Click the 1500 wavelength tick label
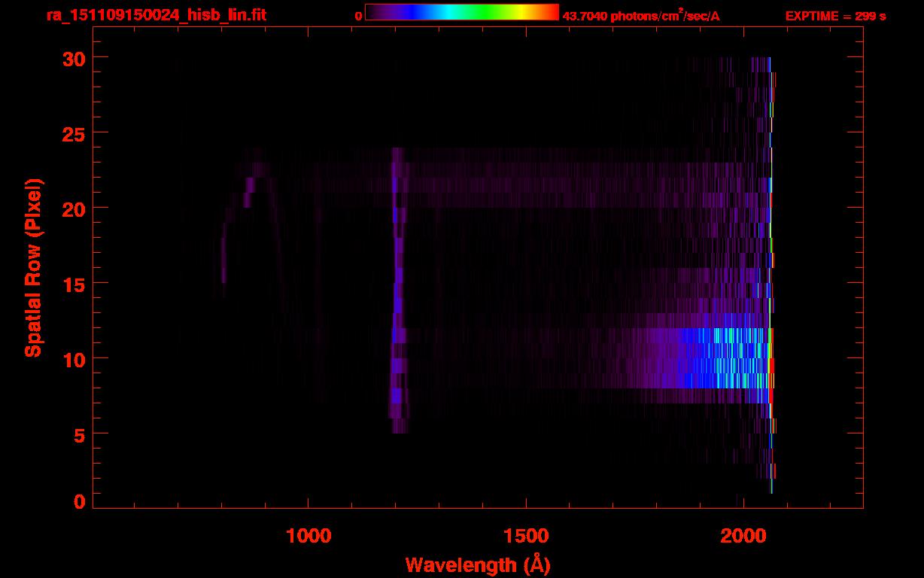924x578 pixels. point(526,536)
